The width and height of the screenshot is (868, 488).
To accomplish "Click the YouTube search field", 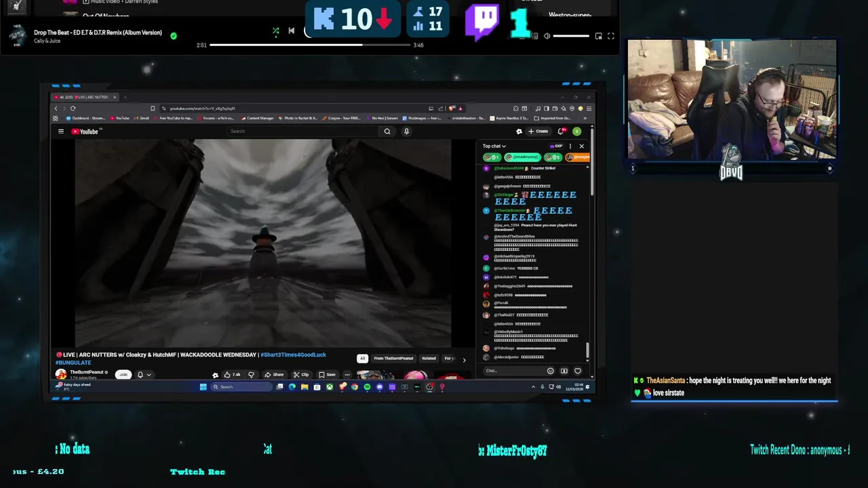I will click(302, 131).
